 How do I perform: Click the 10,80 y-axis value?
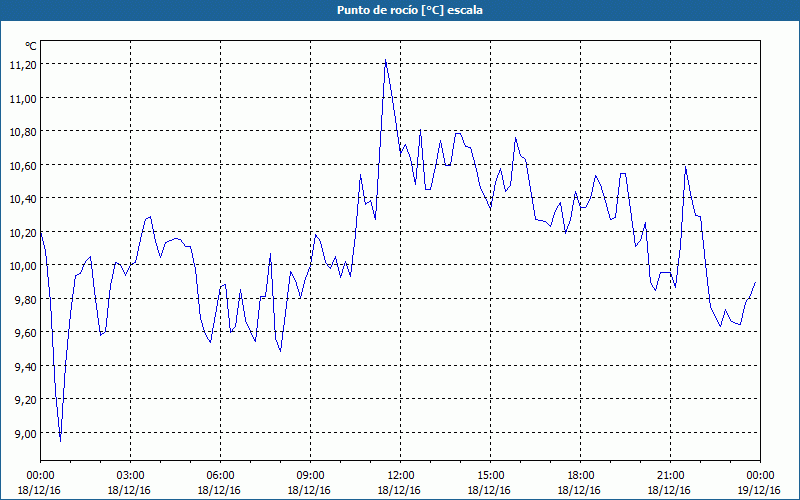point(23,132)
